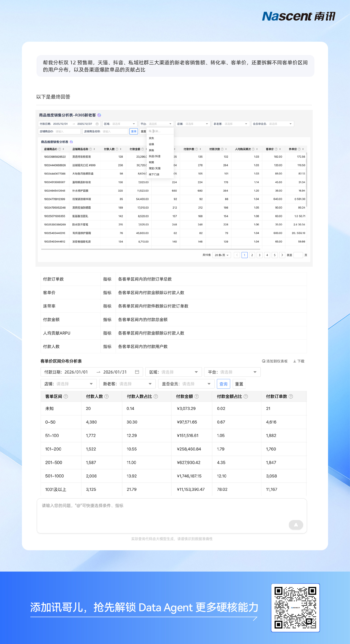Go to page 3 in pagination
The width and height of the screenshot is (350, 644).
260,255
